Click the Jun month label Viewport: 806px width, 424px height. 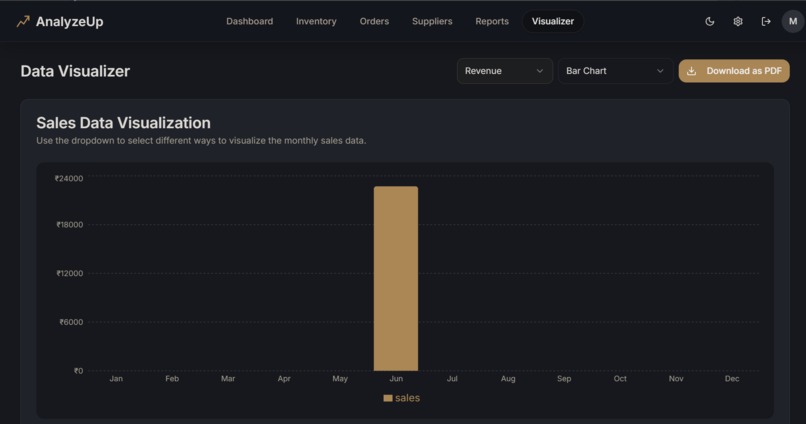(x=396, y=379)
